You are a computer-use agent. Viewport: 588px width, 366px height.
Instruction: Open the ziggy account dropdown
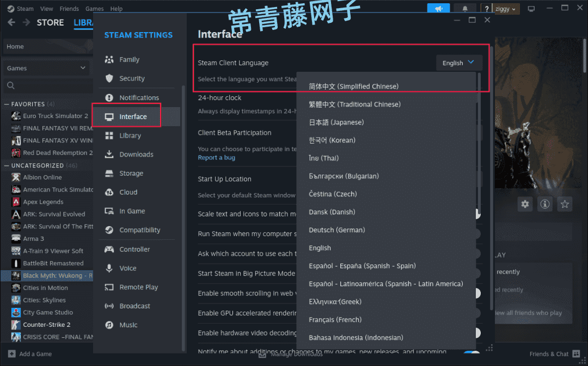505,9
